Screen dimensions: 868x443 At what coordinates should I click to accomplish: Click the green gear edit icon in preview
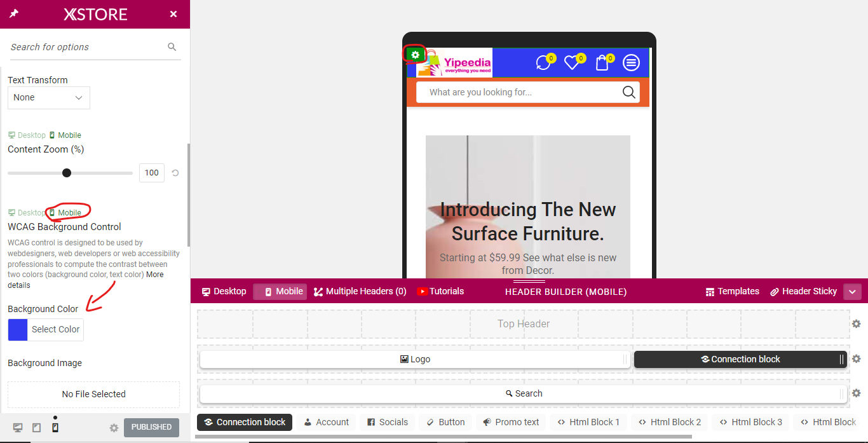[x=415, y=55]
